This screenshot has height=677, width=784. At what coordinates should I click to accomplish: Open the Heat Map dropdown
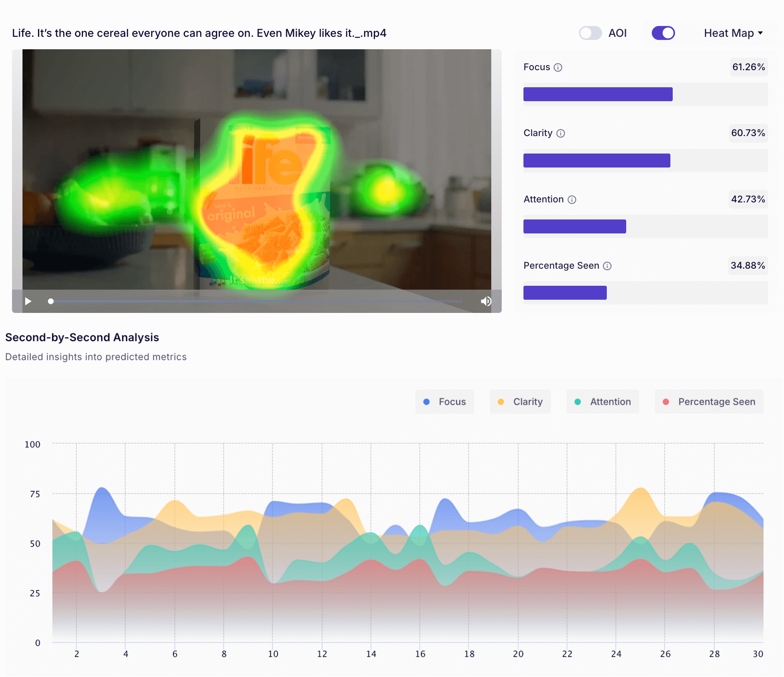pyautogui.click(x=733, y=33)
